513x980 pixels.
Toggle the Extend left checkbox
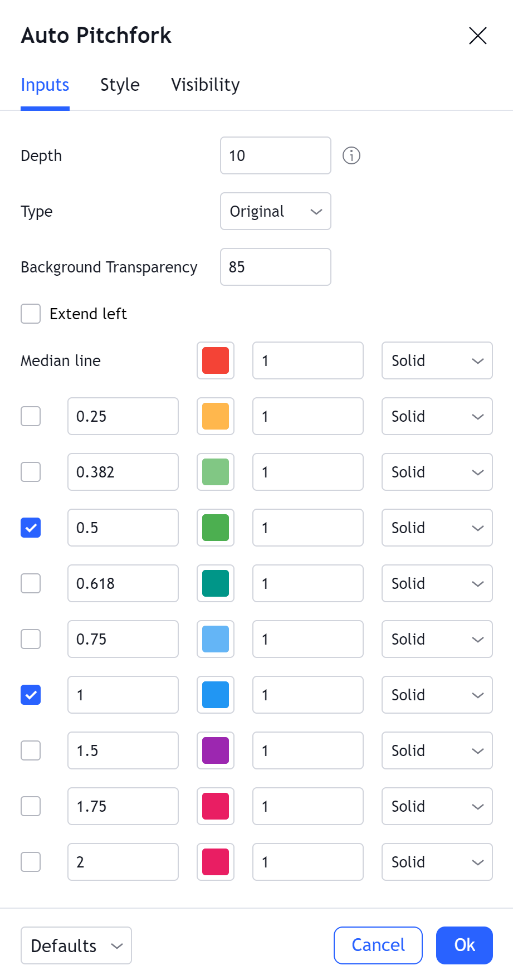point(31,314)
